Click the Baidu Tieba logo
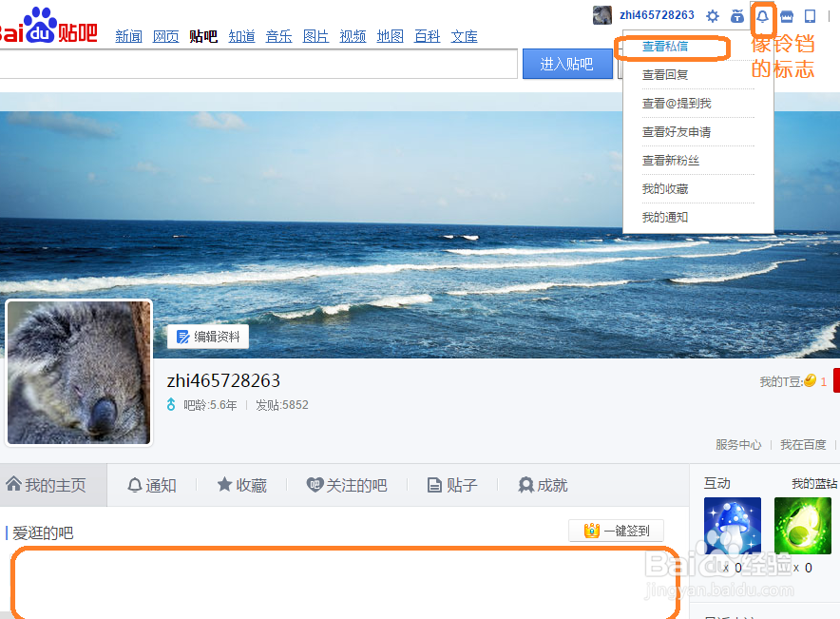The image size is (840, 619). (x=48, y=26)
